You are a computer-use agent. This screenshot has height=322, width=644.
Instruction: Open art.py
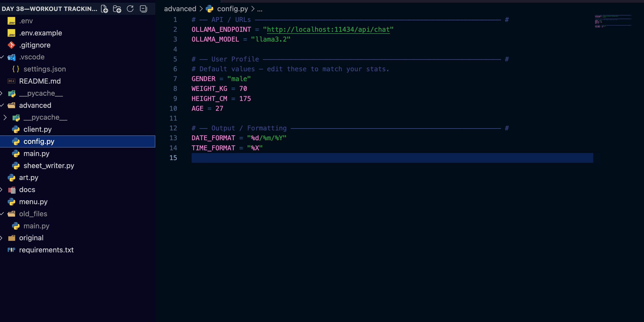click(78, 178)
